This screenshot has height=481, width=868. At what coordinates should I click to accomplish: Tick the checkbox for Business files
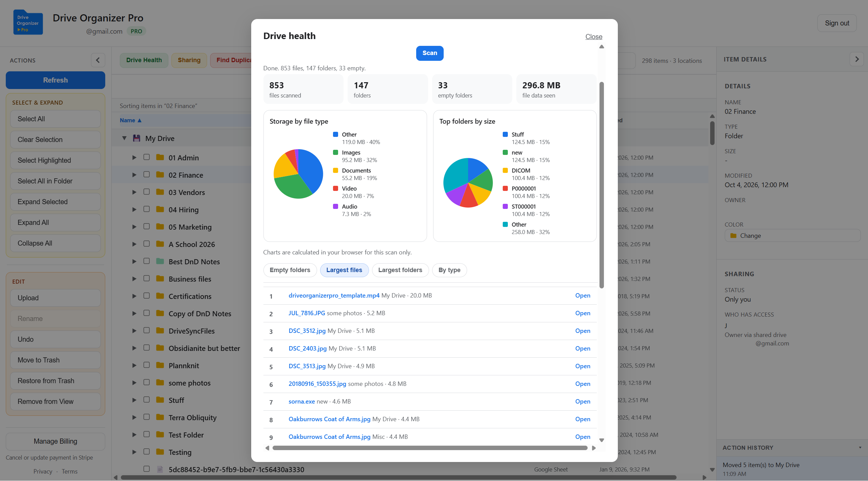click(147, 278)
